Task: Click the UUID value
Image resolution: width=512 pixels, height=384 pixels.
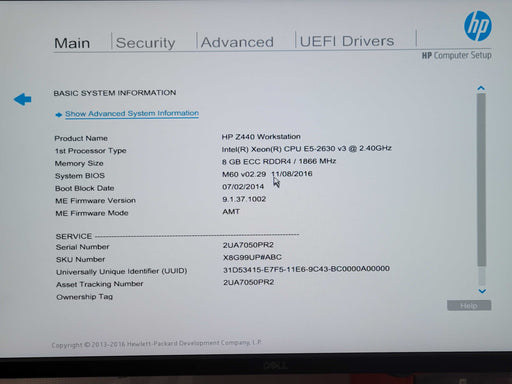Action: pyautogui.click(x=306, y=269)
